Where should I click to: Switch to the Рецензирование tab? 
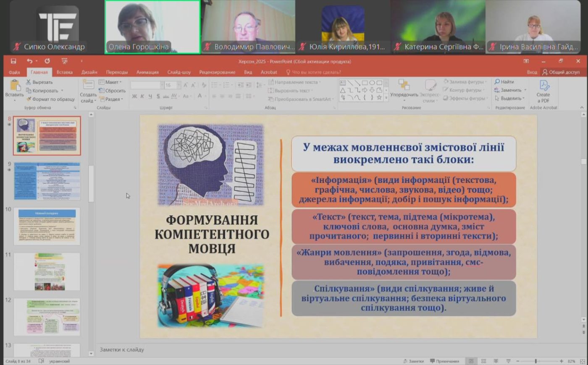click(217, 72)
